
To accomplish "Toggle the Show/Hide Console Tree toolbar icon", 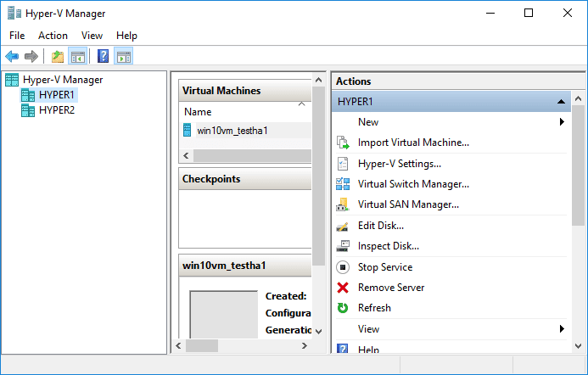I will pos(78,57).
